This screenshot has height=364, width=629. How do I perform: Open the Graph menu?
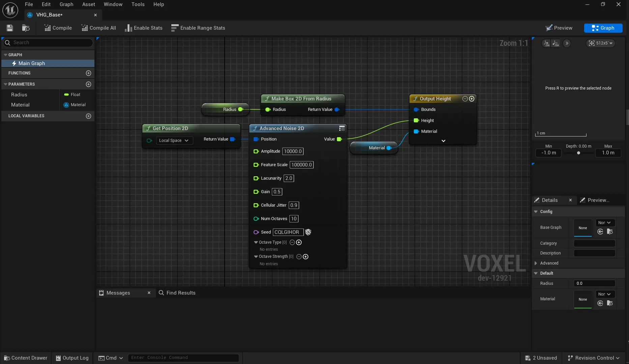coord(66,4)
